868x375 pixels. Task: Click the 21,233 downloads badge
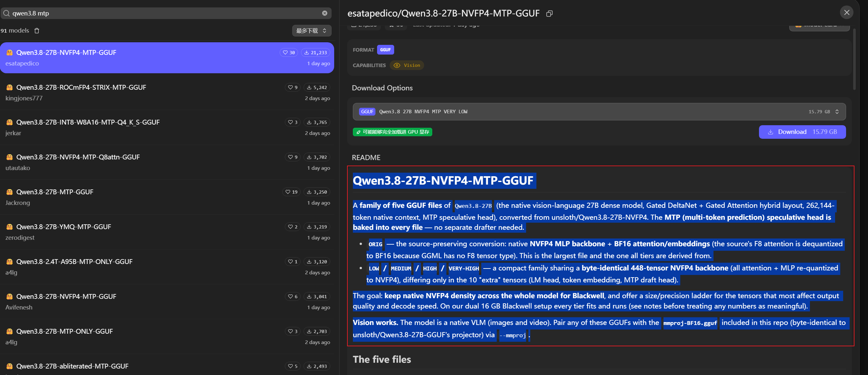[315, 52]
